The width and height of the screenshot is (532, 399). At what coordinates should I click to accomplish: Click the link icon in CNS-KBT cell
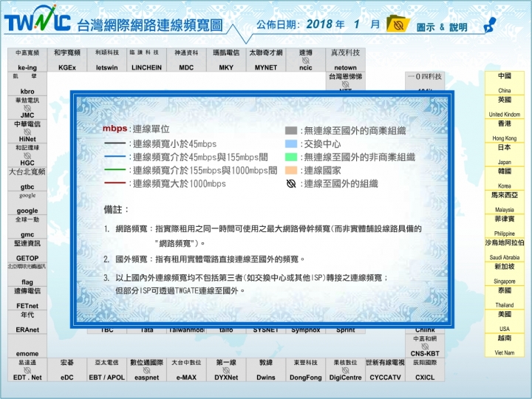coord(425,346)
